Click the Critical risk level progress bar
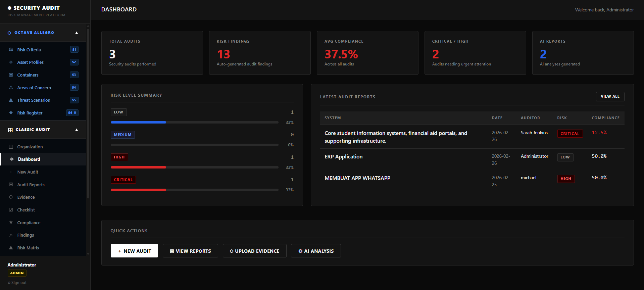 [x=195, y=190]
